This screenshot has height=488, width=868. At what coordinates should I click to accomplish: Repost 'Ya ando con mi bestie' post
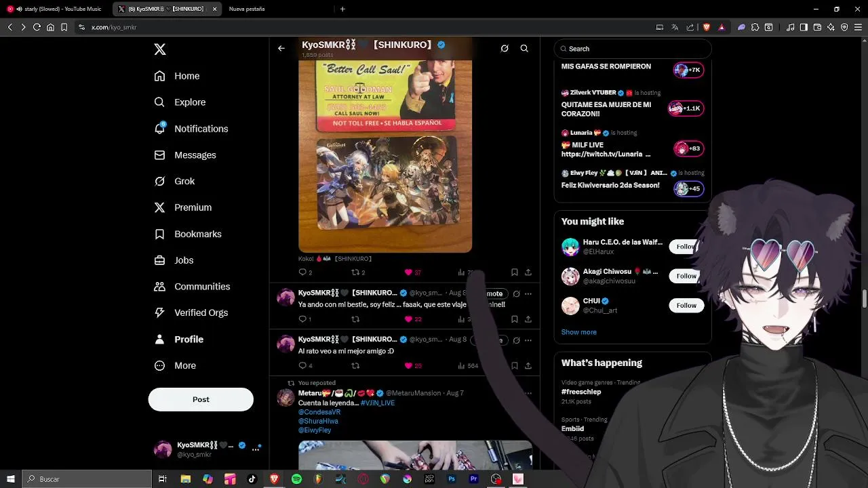point(355,319)
